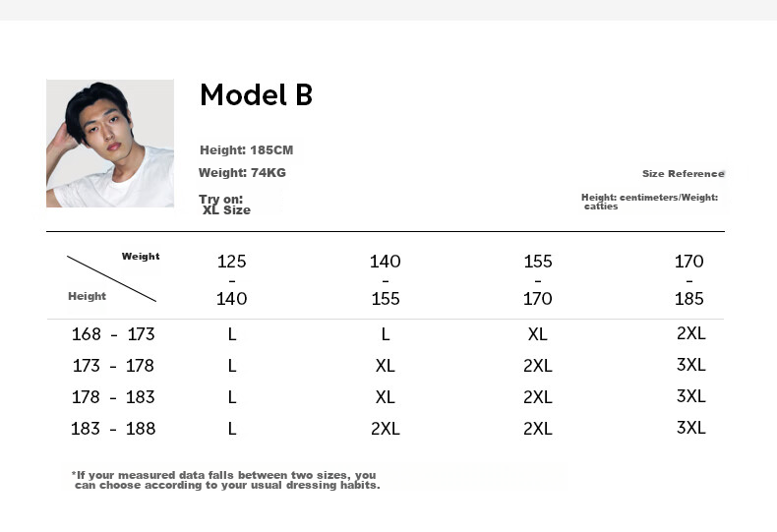Click the Weight/Height diagonal header cell
Viewport: 777px width, 532px height.
[113, 277]
